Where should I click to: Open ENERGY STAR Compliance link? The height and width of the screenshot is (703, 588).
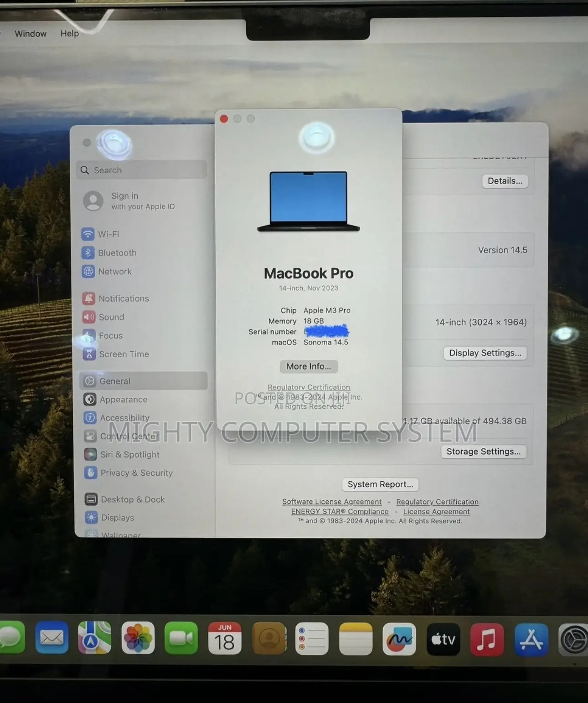[x=340, y=512]
